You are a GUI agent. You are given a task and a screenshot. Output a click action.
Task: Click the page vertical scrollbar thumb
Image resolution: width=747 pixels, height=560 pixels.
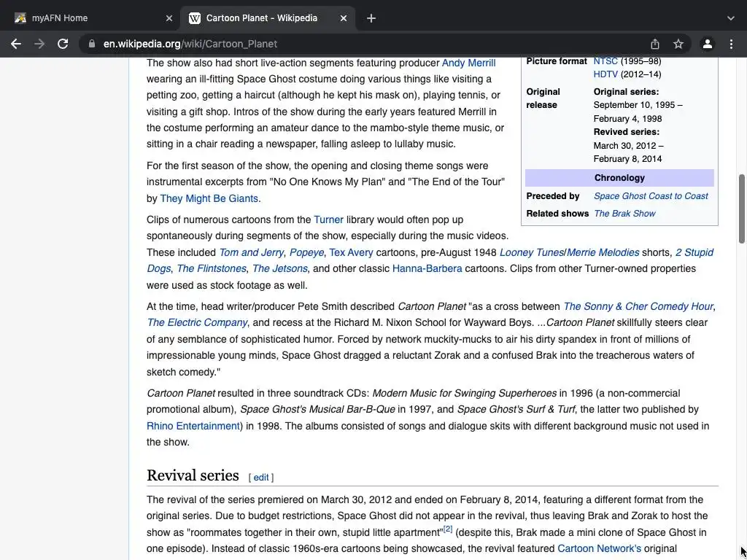(741, 209)
